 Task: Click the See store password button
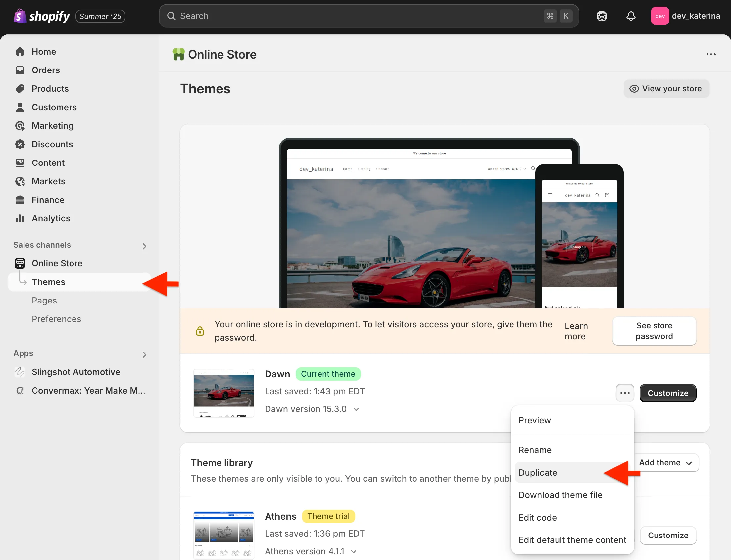tap(654, 331)
